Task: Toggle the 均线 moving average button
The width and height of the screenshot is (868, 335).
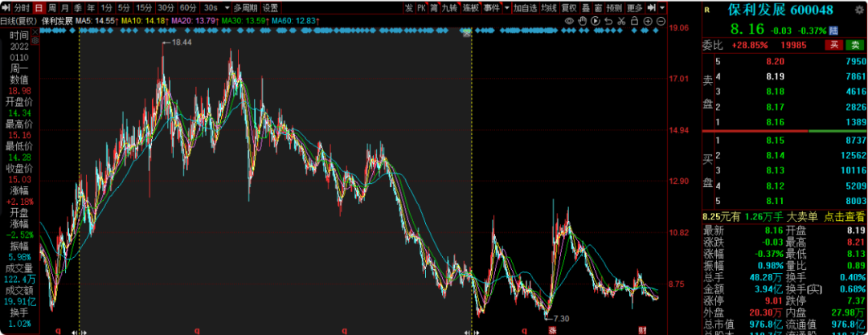Action: coord(549,8)
